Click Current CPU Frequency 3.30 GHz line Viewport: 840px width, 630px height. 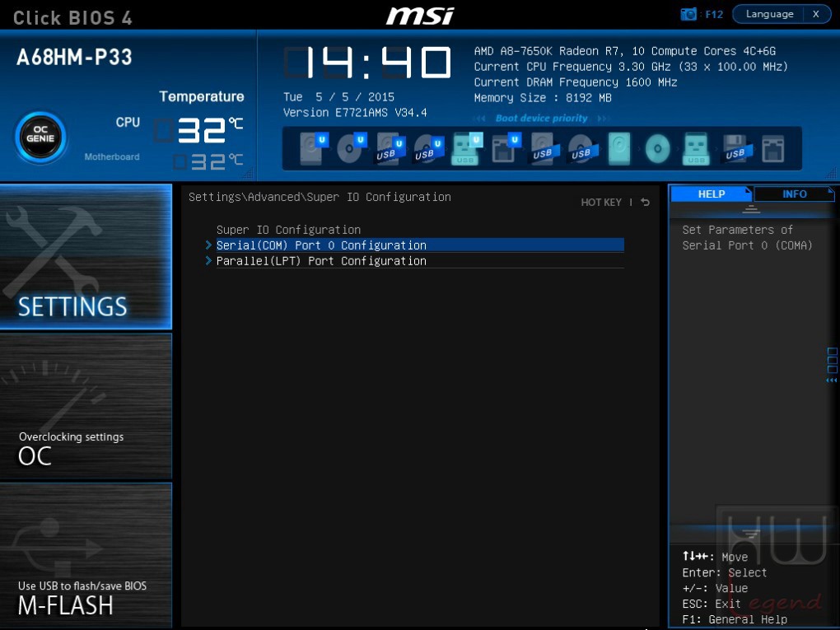tap(631, 67)
